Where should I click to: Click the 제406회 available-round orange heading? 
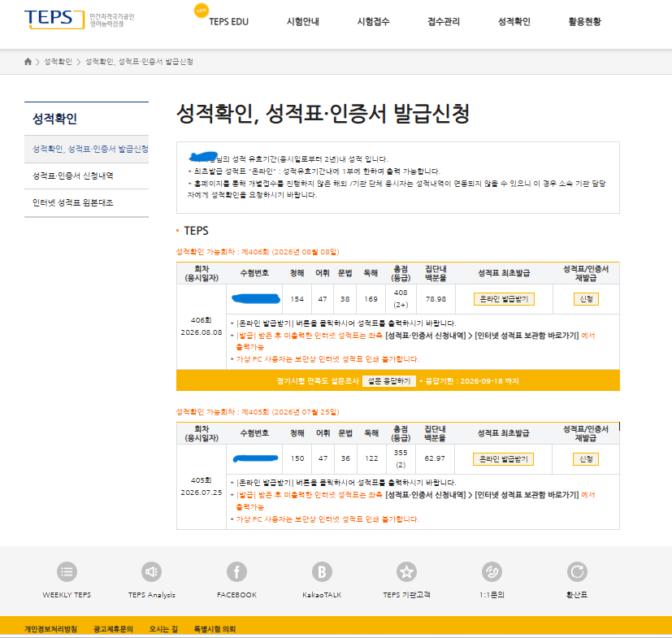pyautogui.click(x=258, y=252)
